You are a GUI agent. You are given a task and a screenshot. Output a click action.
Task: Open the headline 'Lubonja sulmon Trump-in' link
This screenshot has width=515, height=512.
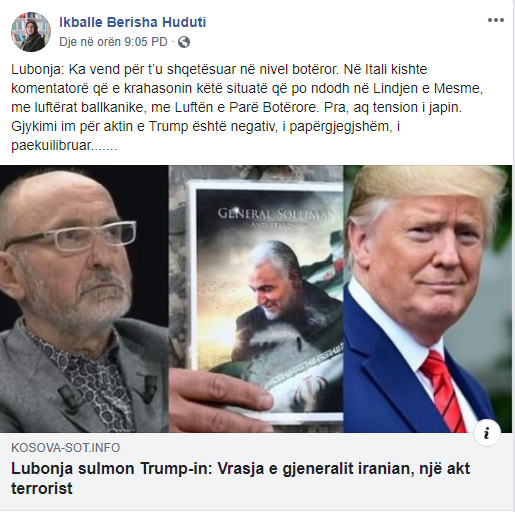240,478
